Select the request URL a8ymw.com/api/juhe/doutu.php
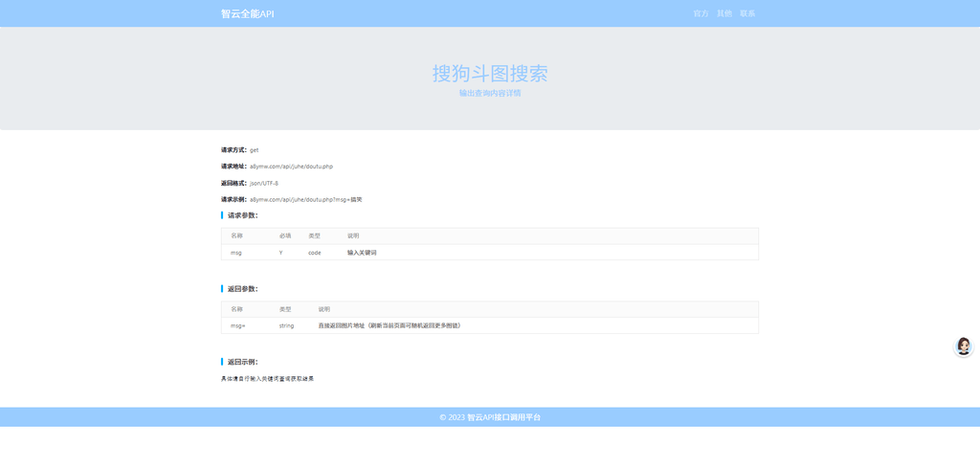 click(291, 167)
